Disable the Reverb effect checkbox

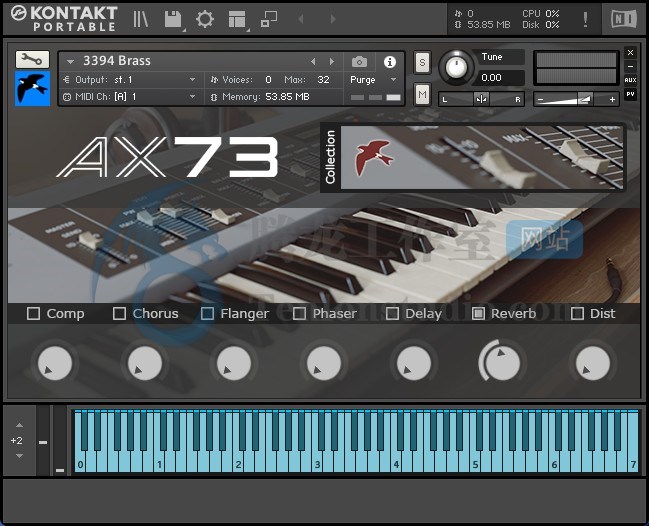(478, 313)
